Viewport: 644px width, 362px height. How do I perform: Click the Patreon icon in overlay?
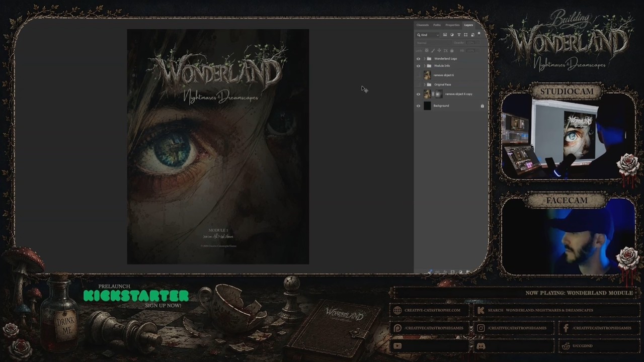click(397, 328)
